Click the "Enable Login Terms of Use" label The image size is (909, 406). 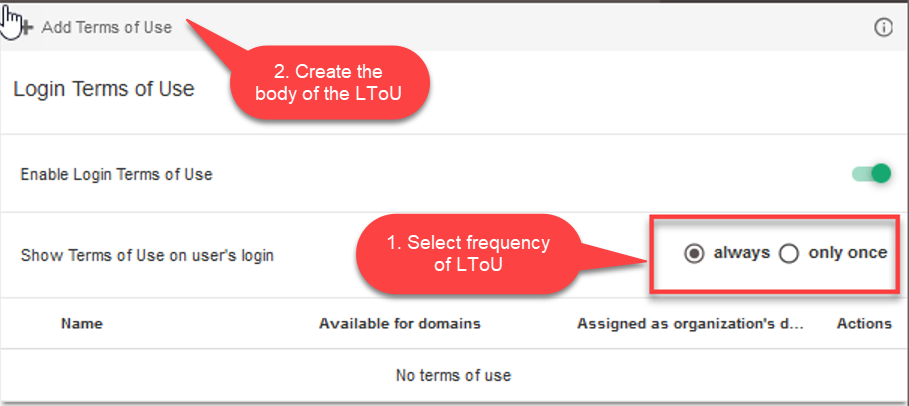117,174
